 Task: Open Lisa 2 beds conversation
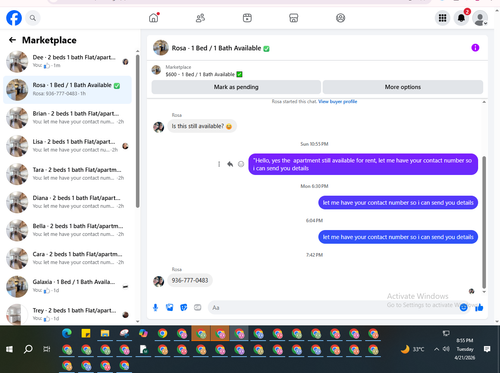[x=67, y=146]
